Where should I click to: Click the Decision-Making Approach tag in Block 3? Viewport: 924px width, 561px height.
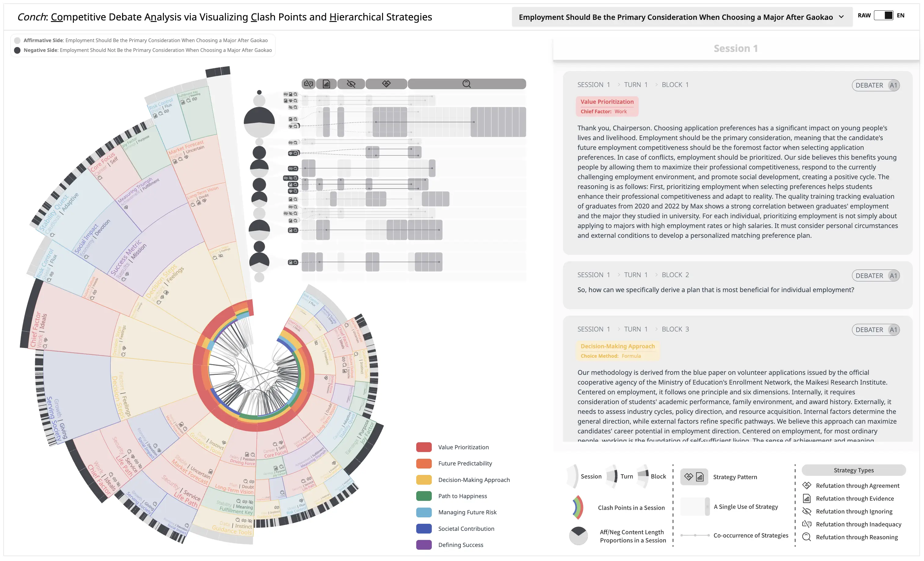tap(617, 346)
